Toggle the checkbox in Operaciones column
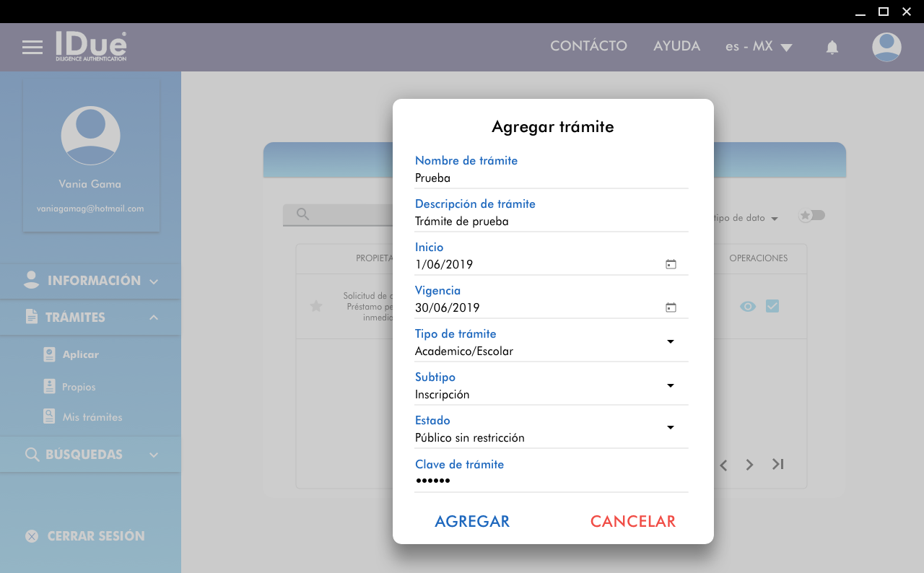The width and height of the screenshot is (924, 573). click(772, 307)
